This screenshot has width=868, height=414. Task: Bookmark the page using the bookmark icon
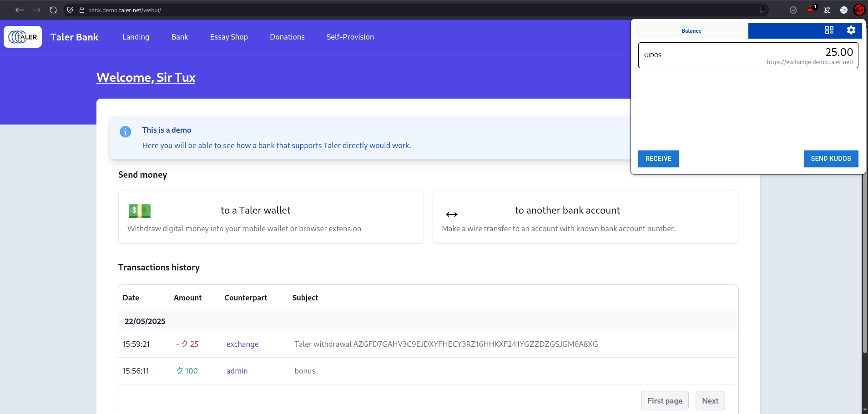click(x=762, y=10)
